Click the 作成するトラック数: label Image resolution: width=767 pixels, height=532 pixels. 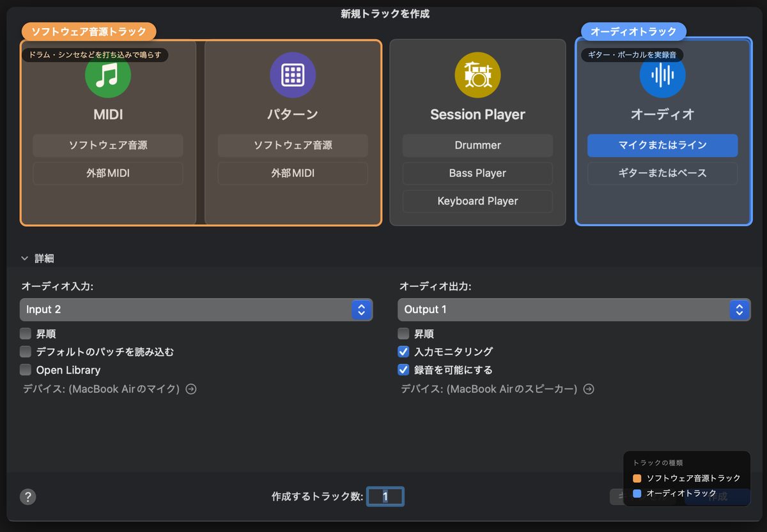[x=317, y=496]
